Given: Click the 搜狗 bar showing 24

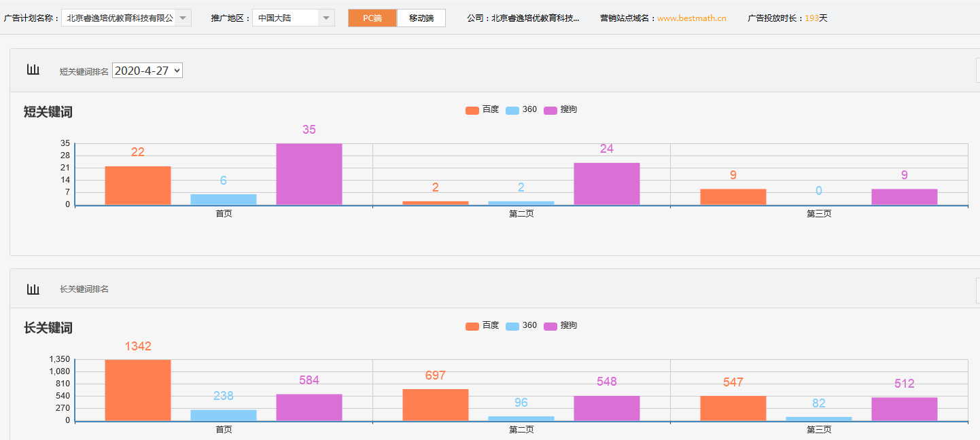Looking at the screenshot, I should coord(607,183).
